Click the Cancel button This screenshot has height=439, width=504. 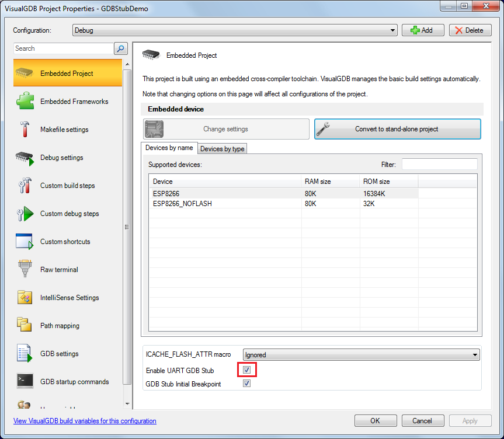(423, 421)
